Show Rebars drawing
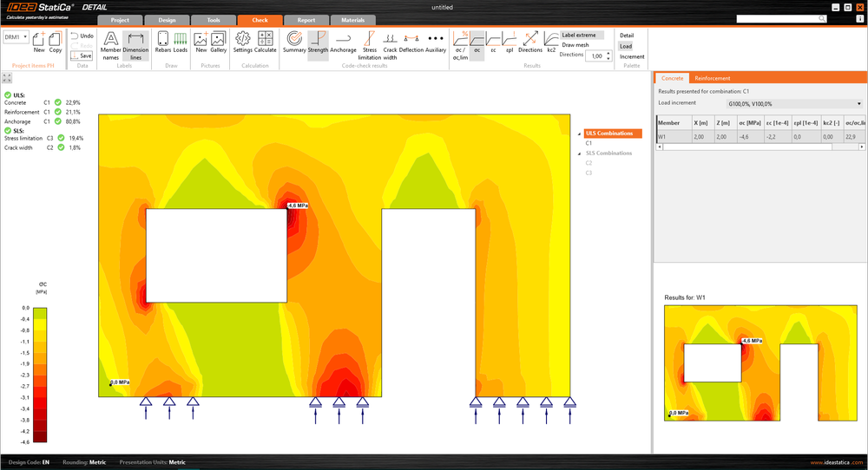Viewport: 868px width, 470px height. (x=163, y=42)
